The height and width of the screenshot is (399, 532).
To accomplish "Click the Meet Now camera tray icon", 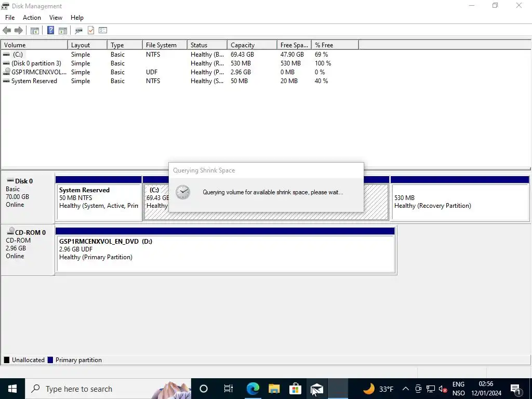I will click(418, 389).
